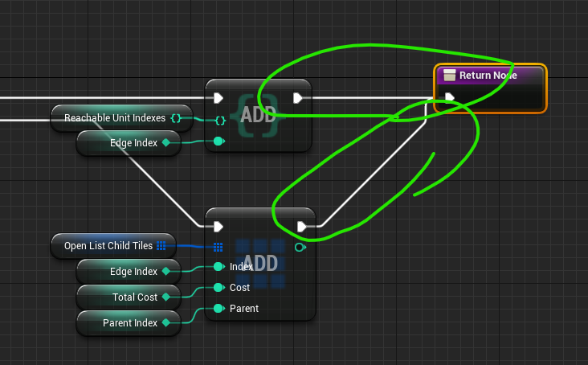Click output pin of upper Edge Index node
588x365 pixels.
[165, 143]
